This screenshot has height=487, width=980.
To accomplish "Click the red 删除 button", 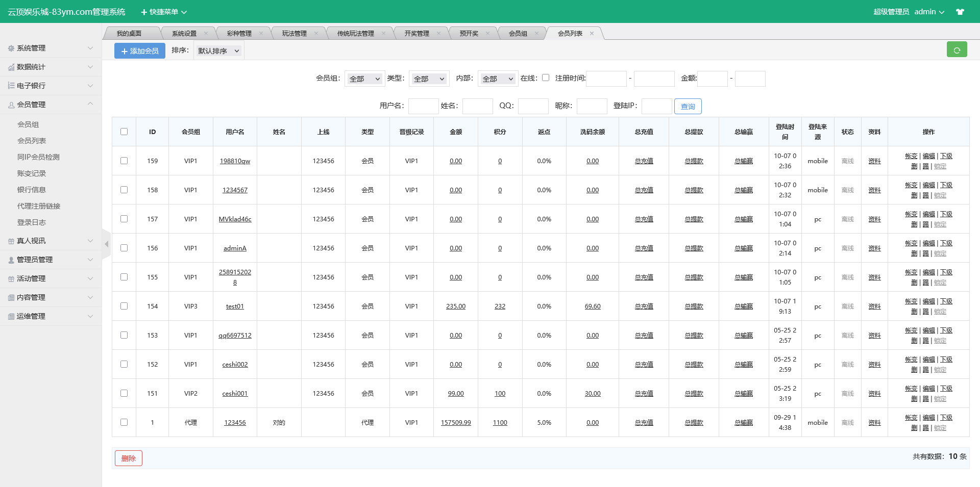I will point(129,458).
